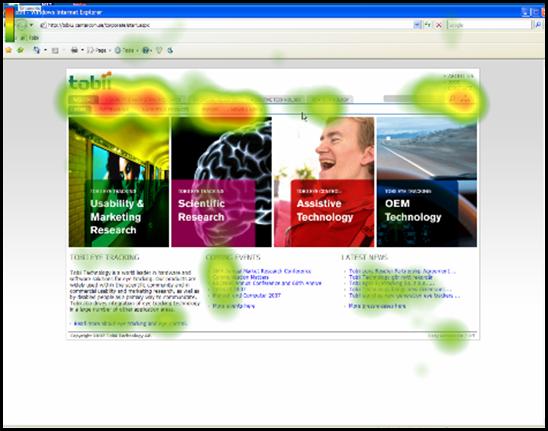Open the Usability & Marketing Research tile
Viewport: 548px width, 431px height.
(119, 182)
